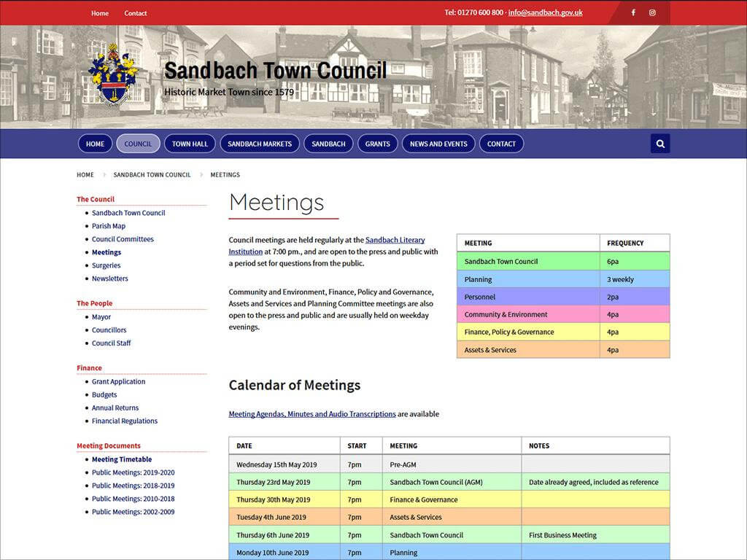Open Sandbach Town Council sidebar link
Screen dimensions: 747x560
pyautogui.click(x=128, y=213)
